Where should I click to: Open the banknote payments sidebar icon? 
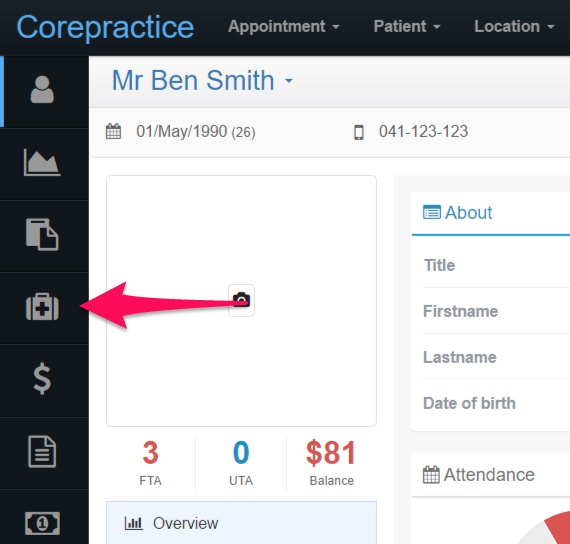point(42,523)
